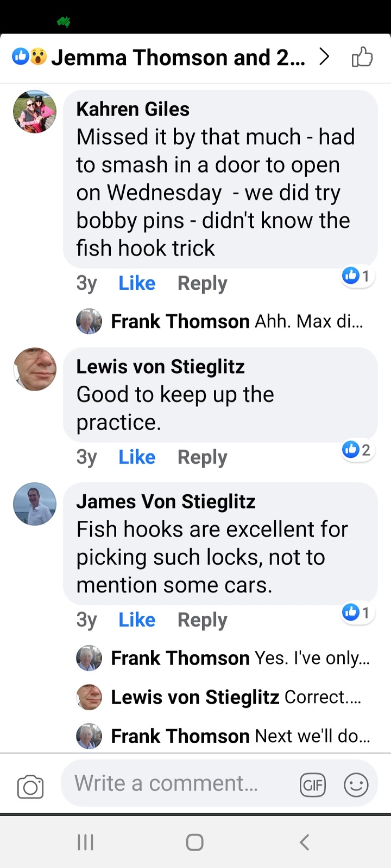Expand reactions list chevron next to Jemma Thomson
Image resolution: width=391 pixels, height=868 pixels.
[x=324, y=57]
